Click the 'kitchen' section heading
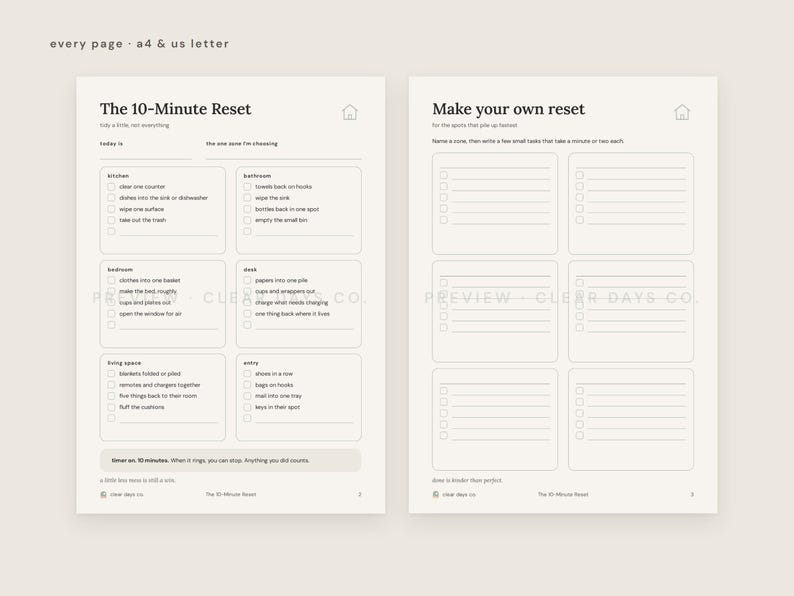The image size is (794, 596). [118, 176]
